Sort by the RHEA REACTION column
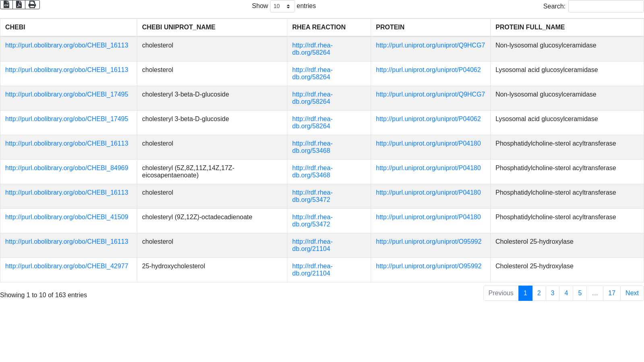The height and width of the screenshot is (362, 644). (x=319, y=27)
